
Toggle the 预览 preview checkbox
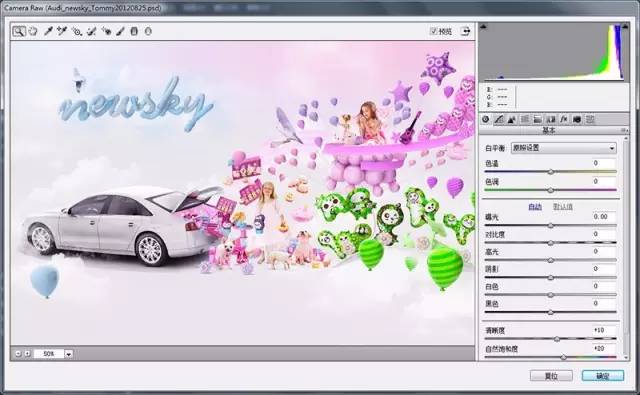click(x=434, y=31)
